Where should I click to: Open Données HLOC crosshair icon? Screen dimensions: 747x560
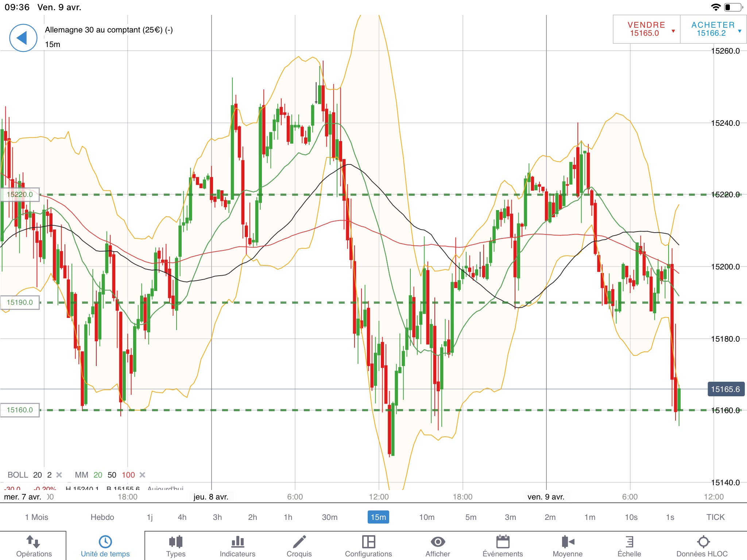(x=703, y=542)
